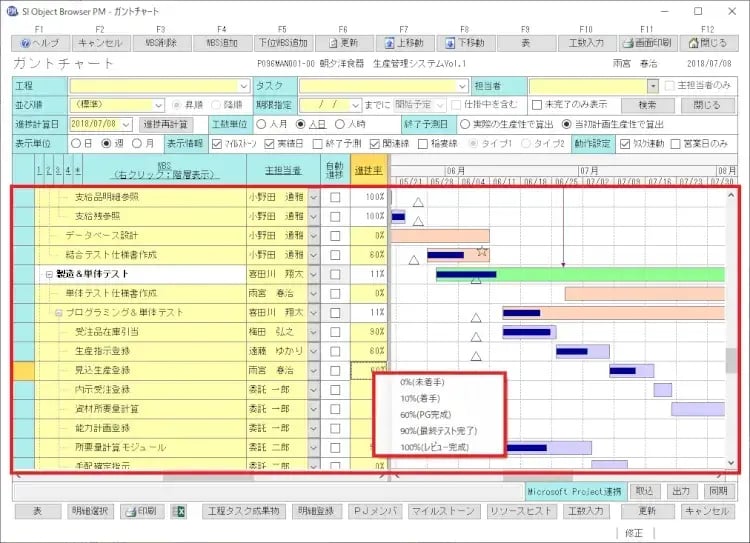Click the ヘルプ help icon button
This screenshot has height=543, width=750.
point(42,43)
